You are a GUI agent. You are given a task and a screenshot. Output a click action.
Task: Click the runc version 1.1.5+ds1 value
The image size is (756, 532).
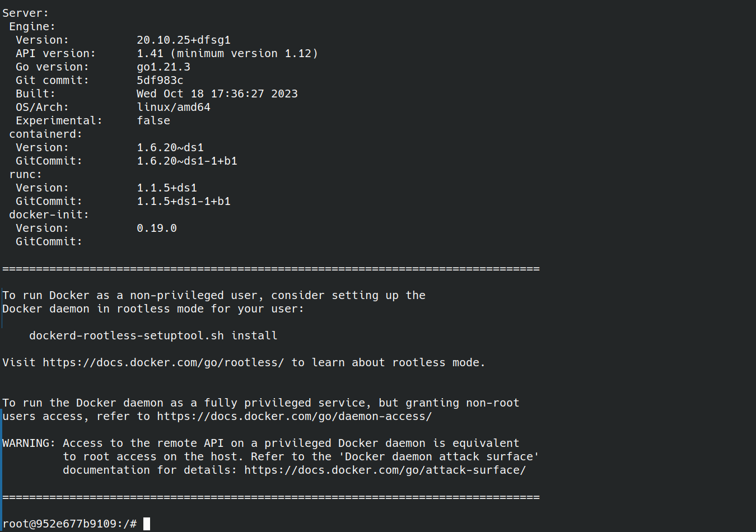167,188
